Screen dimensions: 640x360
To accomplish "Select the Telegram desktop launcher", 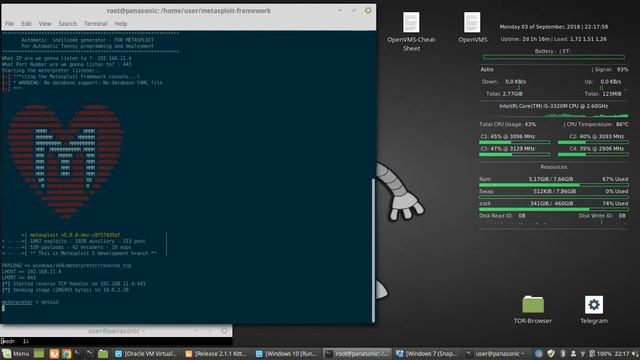I will (594, 310).
